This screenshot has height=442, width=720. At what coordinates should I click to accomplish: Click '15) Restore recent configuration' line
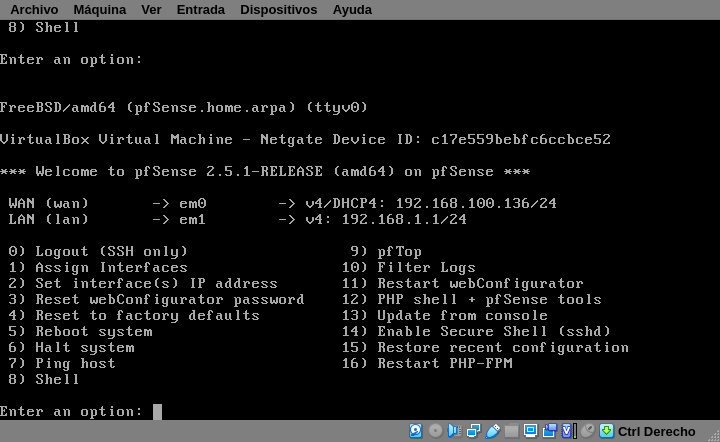pos(485,348)
